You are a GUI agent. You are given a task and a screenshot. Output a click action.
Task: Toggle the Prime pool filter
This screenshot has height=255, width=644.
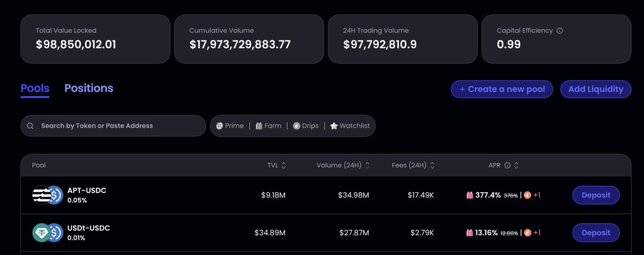point(230,126)
